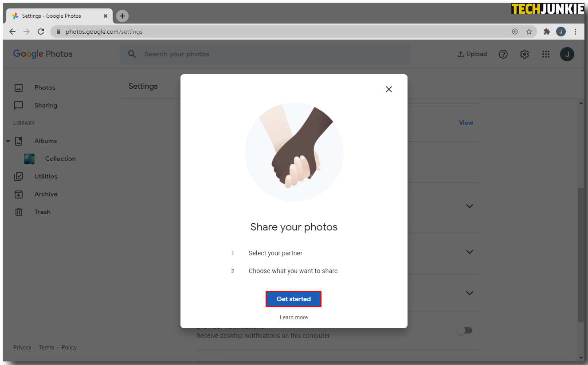Open Utilities from the sidebar
This screenshot has width=588, height=365.
click(x=46, y=176)
